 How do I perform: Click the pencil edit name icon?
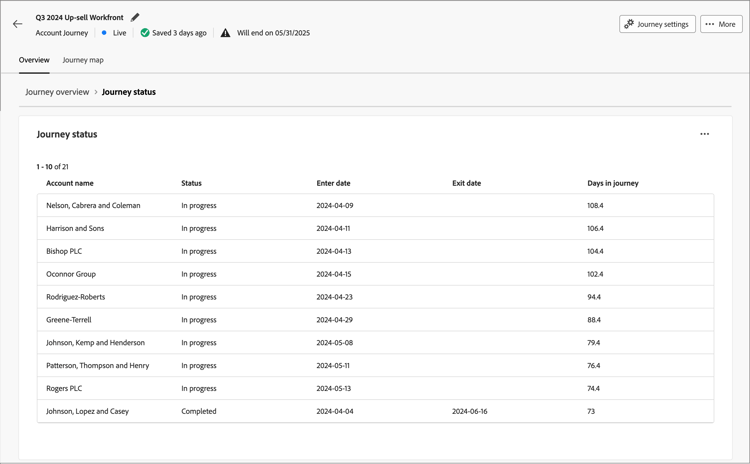(x=135, y=17)
